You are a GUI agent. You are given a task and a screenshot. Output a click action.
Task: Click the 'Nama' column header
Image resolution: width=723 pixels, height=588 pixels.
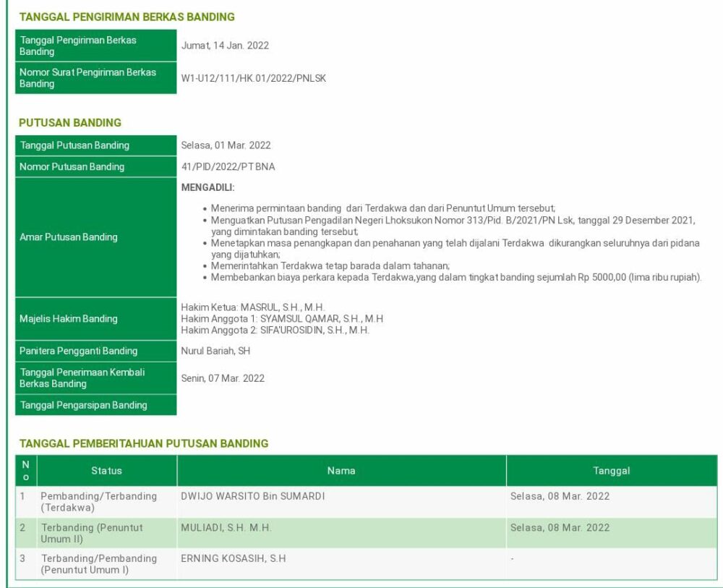pos(341,471)
